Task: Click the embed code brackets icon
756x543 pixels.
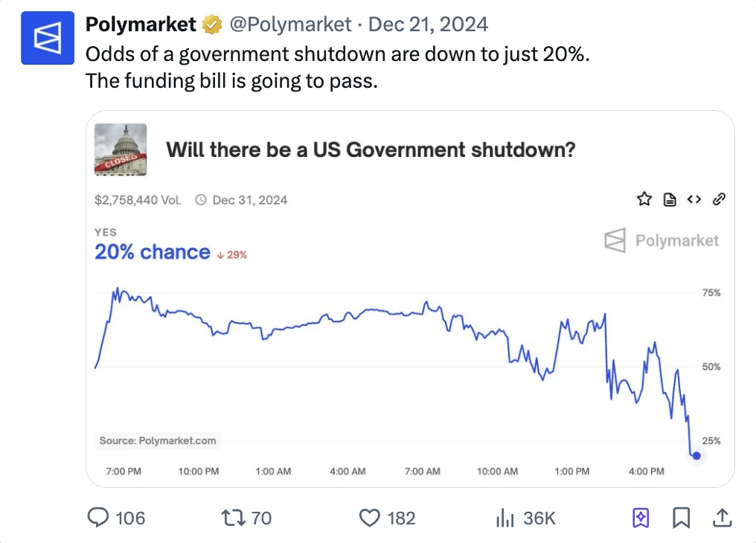Action: [694, 199]
